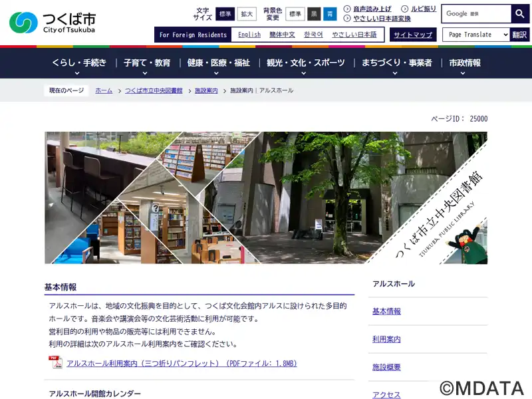This screenshot has height=399, width=532.
Task: Click the ルビ振り link
Action: coord(424,9)
